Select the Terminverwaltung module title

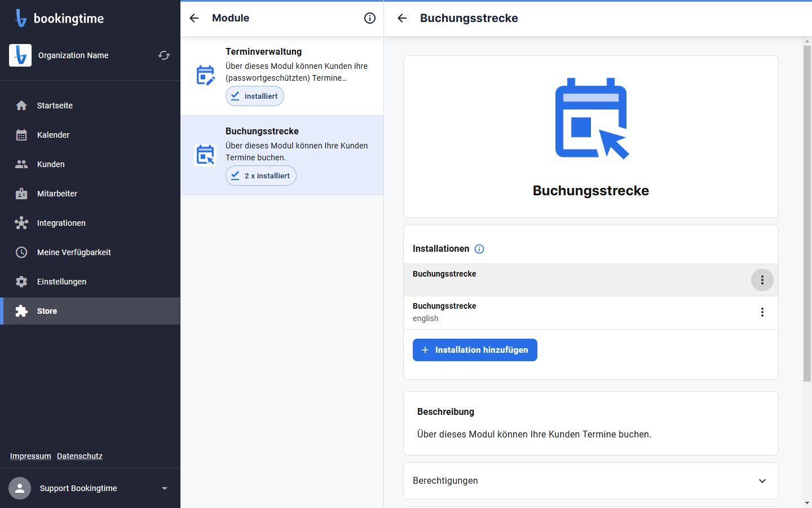(x=264, y=51)
